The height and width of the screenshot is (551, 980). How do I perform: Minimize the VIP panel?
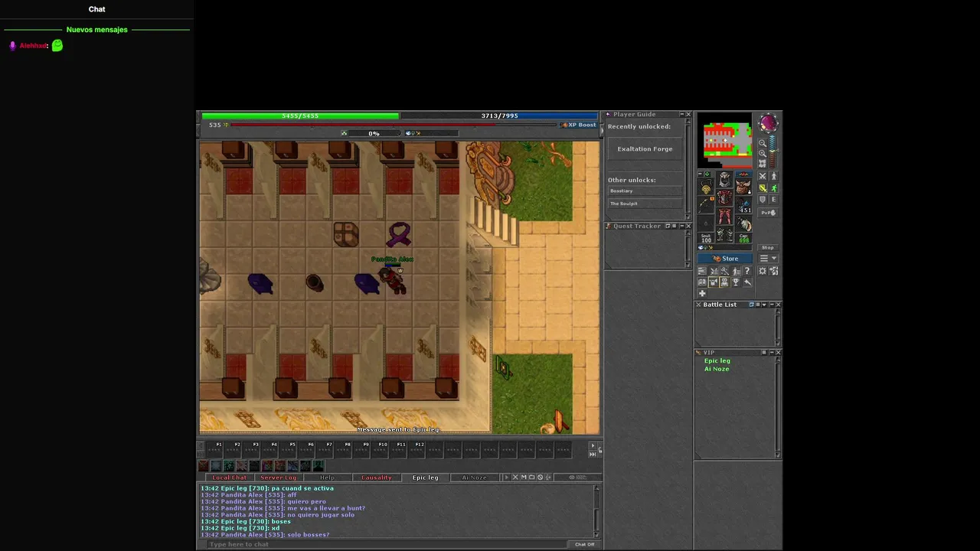(771, 352)
